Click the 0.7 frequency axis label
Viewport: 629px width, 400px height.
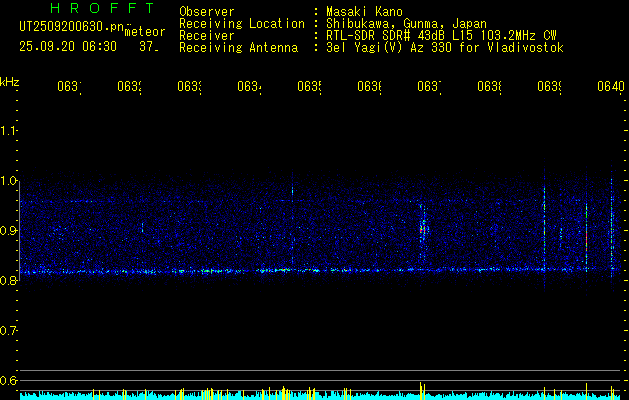coord(8,331)
